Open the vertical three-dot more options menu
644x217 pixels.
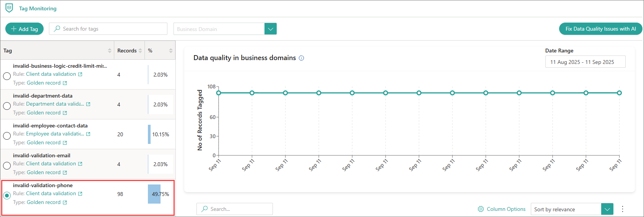click(622, 209)
